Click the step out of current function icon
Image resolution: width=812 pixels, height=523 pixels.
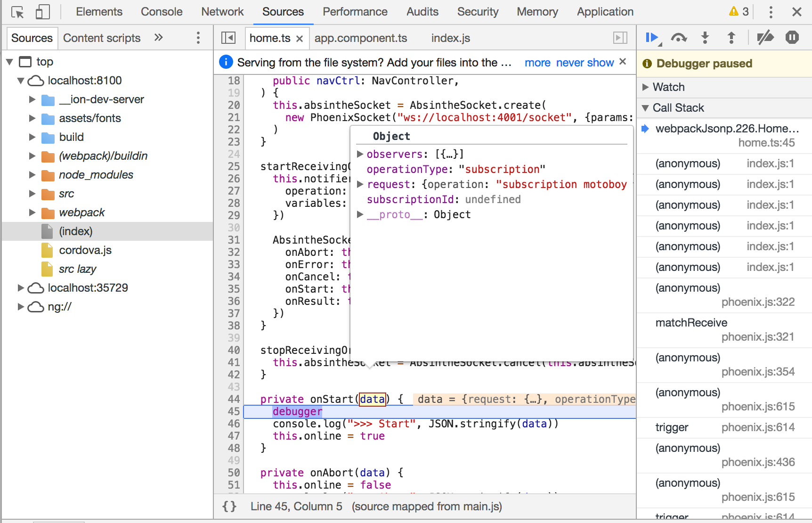731,38
